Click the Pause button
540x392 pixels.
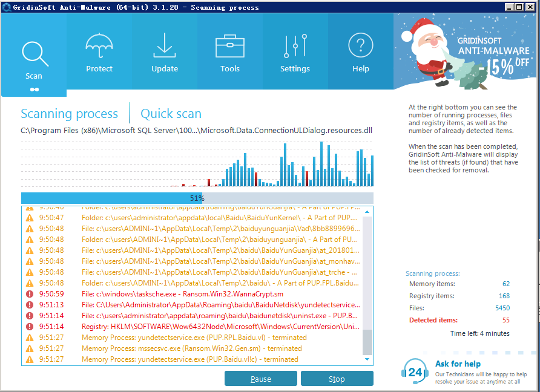point(261,379)
